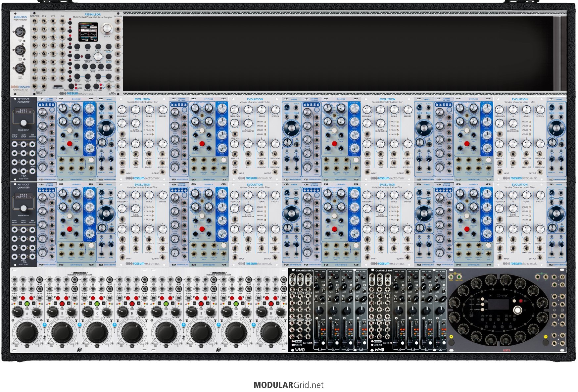Screen dimensions: 578x392
Task: Select the Assimil8or LOOP START button
Action: pos(98,76)
